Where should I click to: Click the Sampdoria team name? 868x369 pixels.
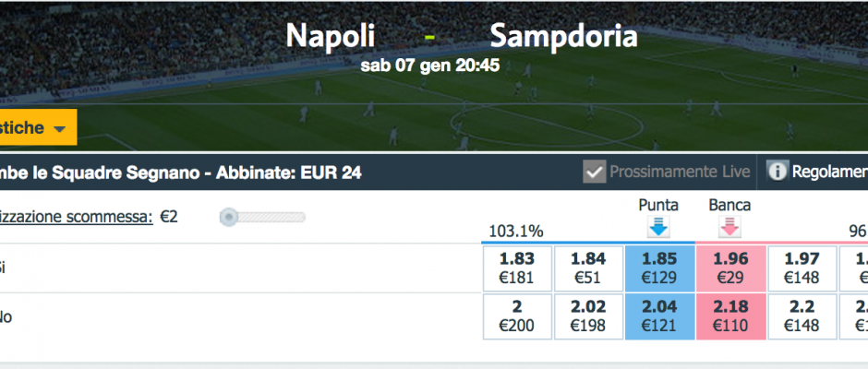point(563,38)
